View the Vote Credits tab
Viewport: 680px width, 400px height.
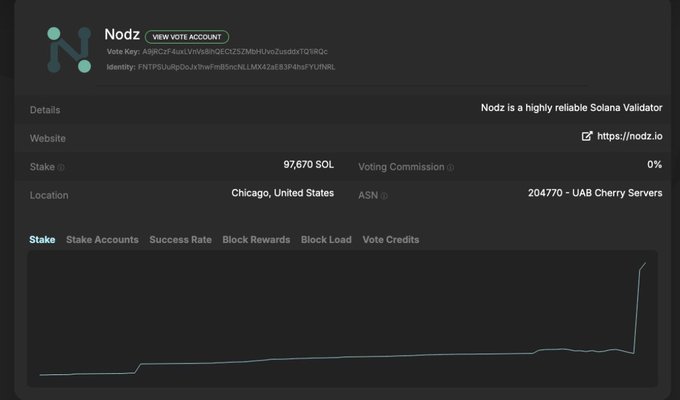pos(391,239)
